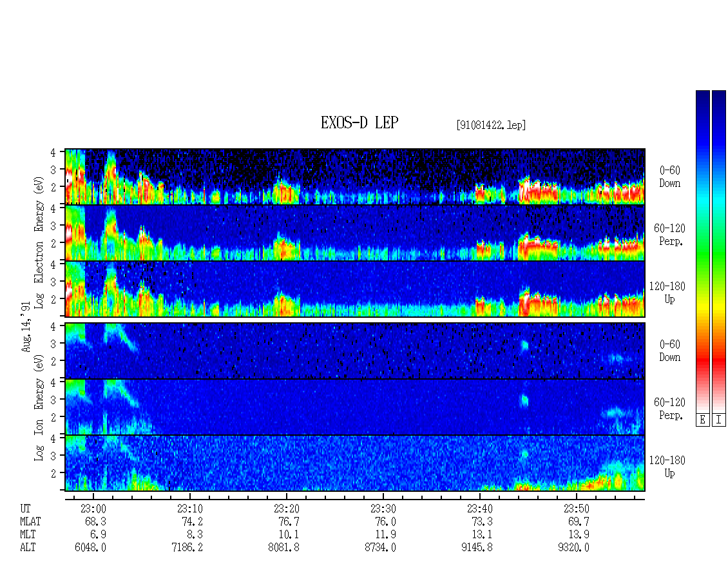Click the EXOS-D LEP plot title
Screen dimensions: 728x564
(x=359, y=122)
